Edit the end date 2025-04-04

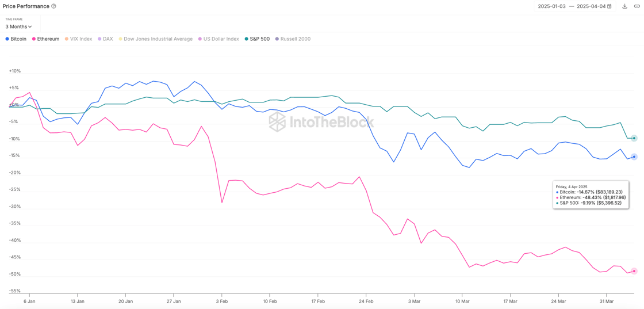591,6
